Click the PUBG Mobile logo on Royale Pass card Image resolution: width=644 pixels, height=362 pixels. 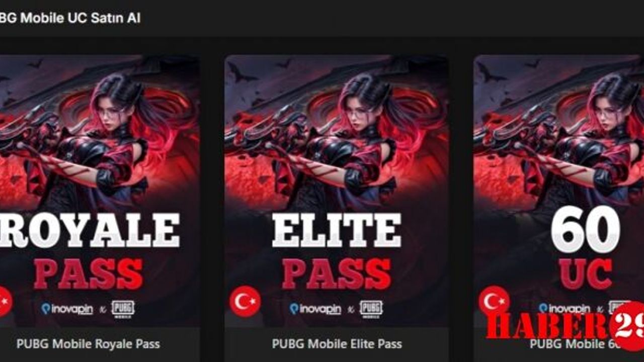coord(123,309)
